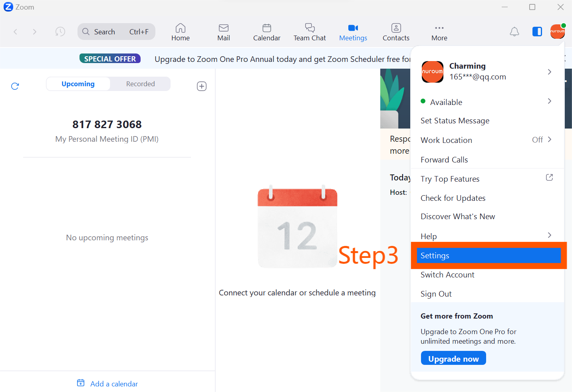Choose Try Top Features
The height and width of the screenshot is (392, 572).
(x=450, y=179)
